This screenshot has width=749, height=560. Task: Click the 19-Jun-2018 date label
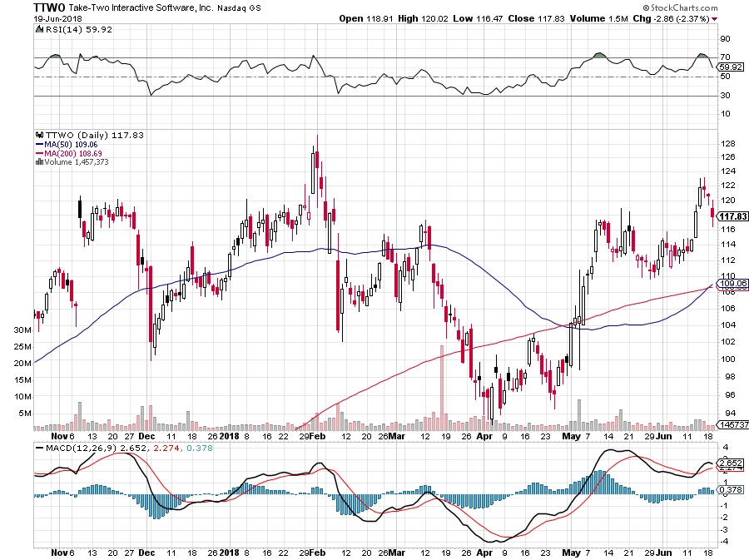[57, 19]
